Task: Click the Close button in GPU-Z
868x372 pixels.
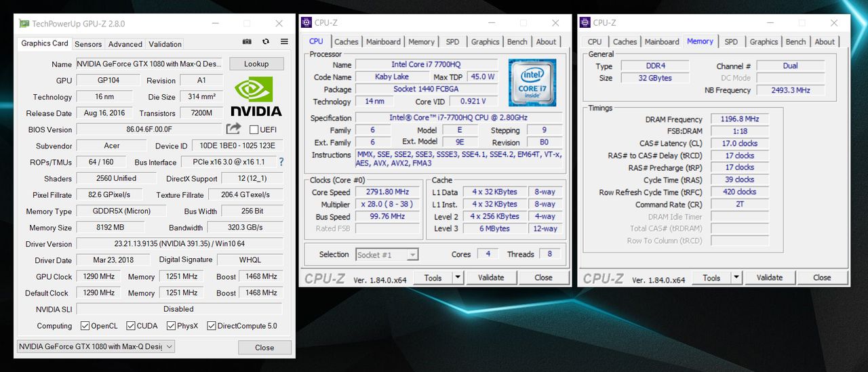Action: 264,348
